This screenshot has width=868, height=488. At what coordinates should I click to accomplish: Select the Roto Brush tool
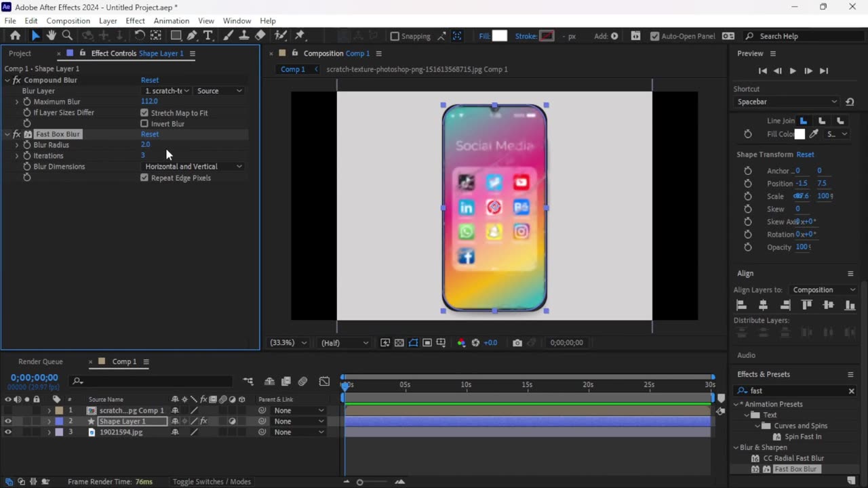coord(281,36)
